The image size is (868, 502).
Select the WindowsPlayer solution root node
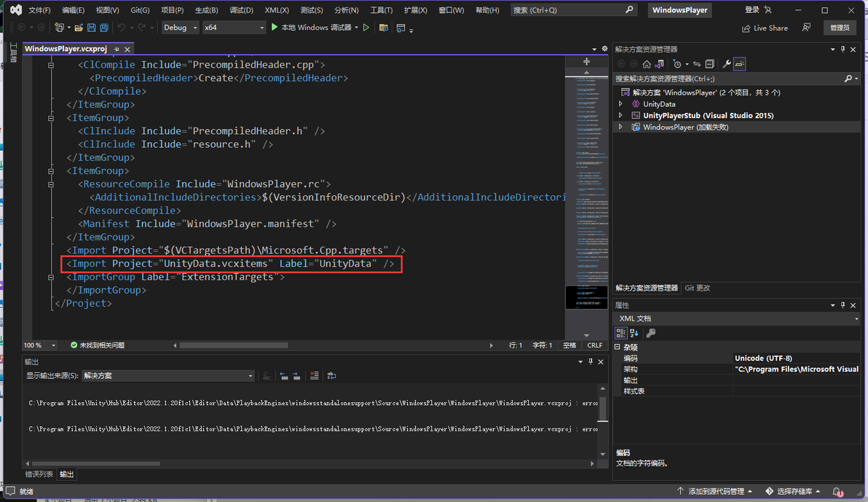point(706,93)
